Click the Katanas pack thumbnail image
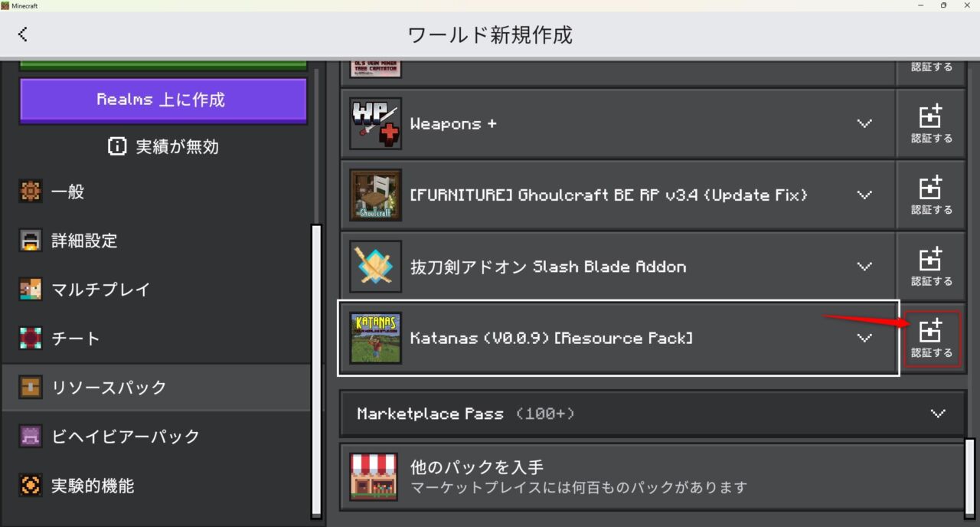This screenshot has height=527, width=980. 375,338
